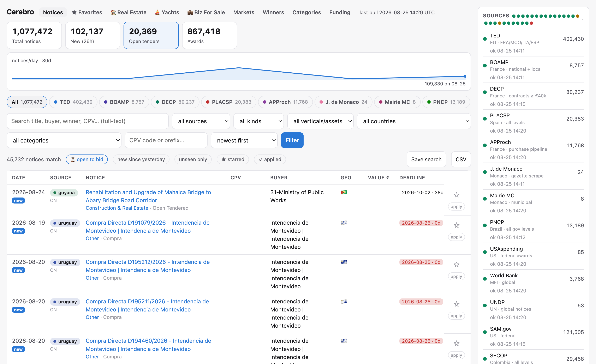Select the All 1,077,472 source chip
Screen dimensions: 596x364
27,102
